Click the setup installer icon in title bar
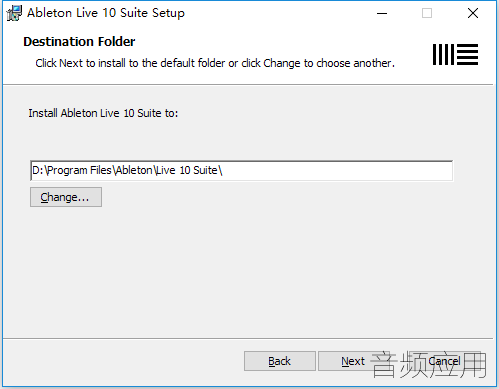Screen dimensions: 499x389 pyautogui.click(x=14, y=13)
